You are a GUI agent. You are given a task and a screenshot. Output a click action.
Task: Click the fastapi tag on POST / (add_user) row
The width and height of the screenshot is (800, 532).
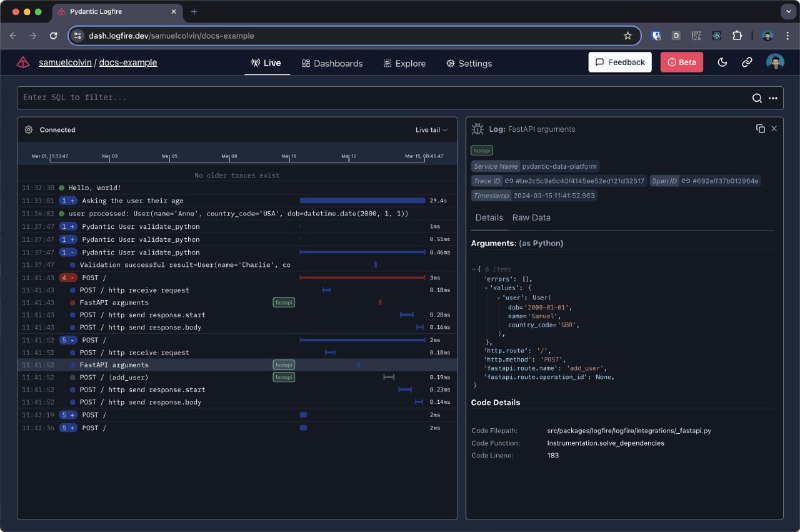284,377
